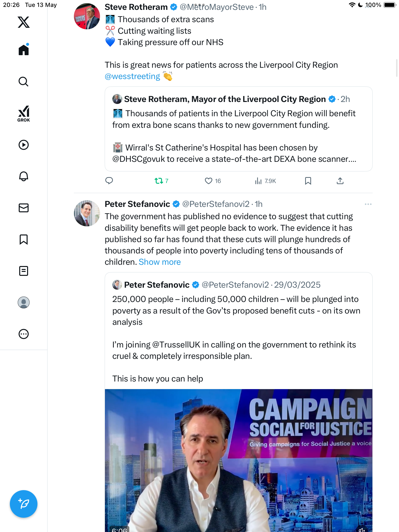This screenshot has width=399, height=532.
Task: Share Steve Rotheram's post via share icon
Action: (340, 181)
